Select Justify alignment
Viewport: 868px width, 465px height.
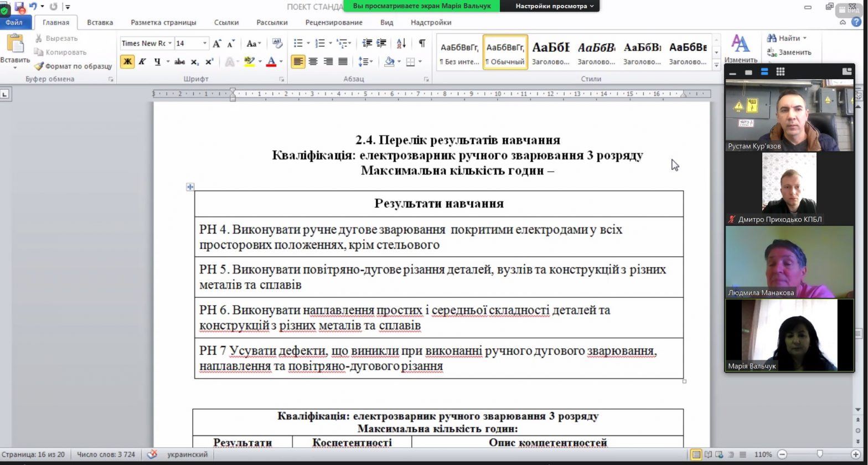tap(342, 61)
